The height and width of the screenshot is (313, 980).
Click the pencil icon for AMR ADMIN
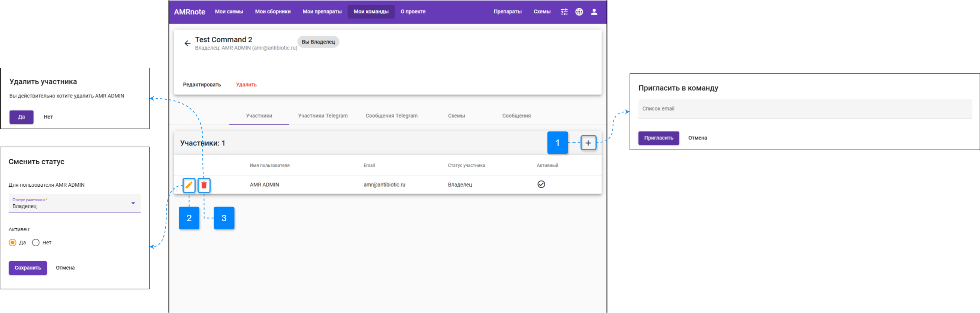tap(189, 185)
